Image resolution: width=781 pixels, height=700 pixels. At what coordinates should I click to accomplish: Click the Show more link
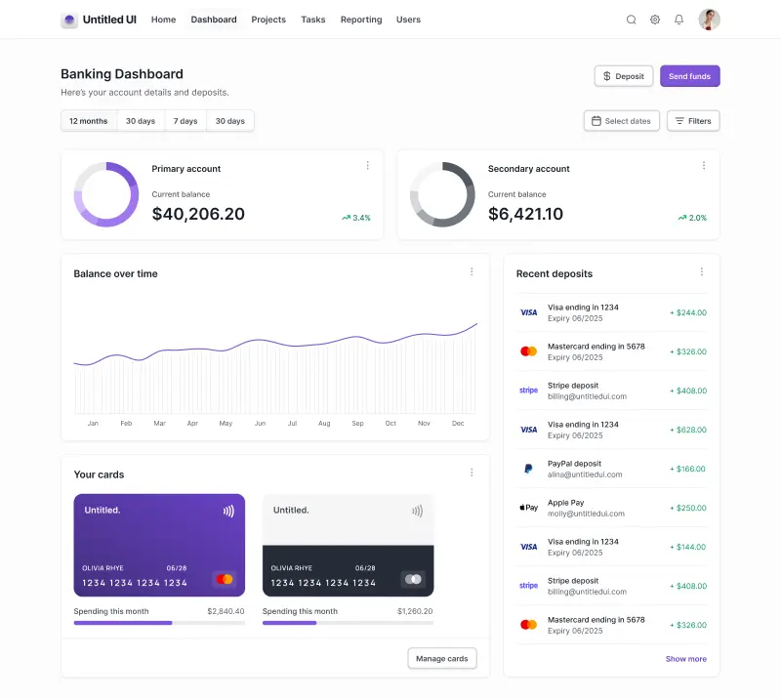686,658
